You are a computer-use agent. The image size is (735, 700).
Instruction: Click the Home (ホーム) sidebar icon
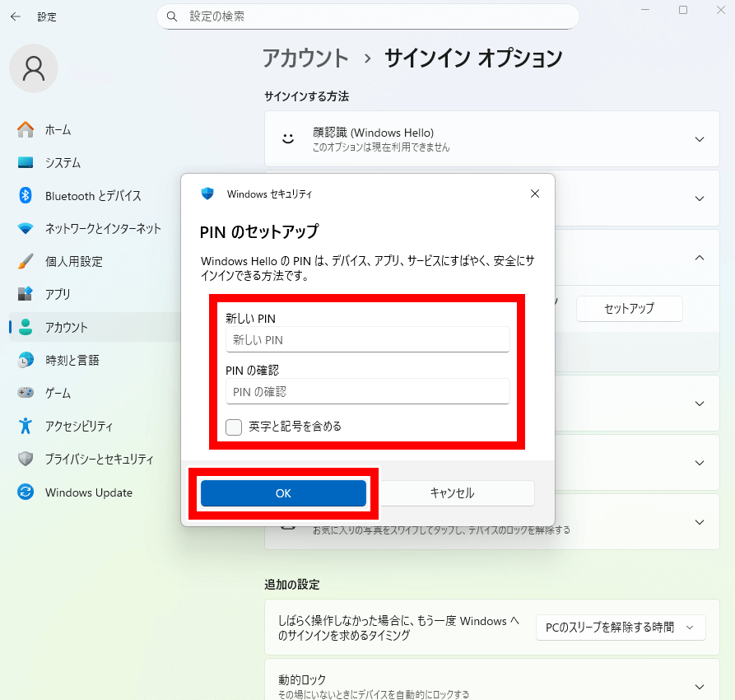point(26,130)
